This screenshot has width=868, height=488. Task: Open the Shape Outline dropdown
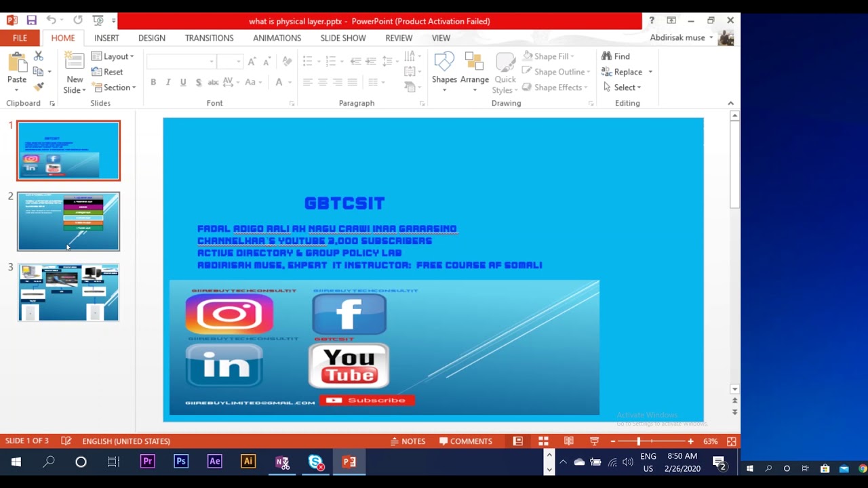click(x=555, y=72)
